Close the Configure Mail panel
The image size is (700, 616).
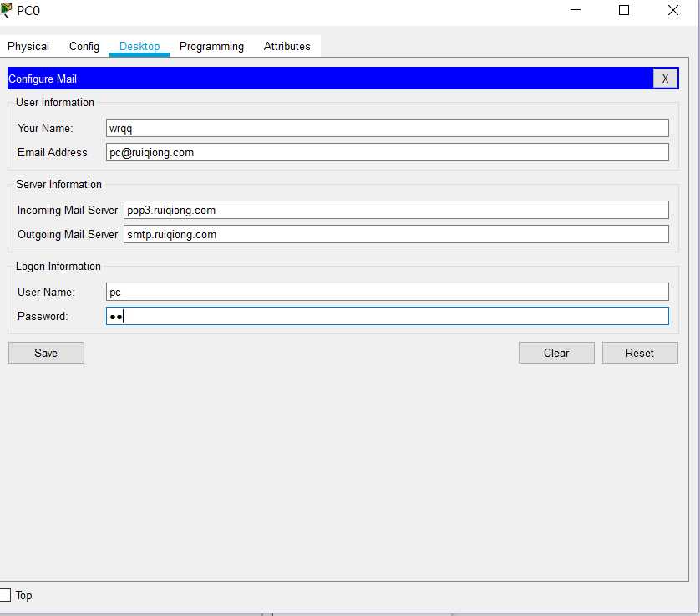point(665,79)
